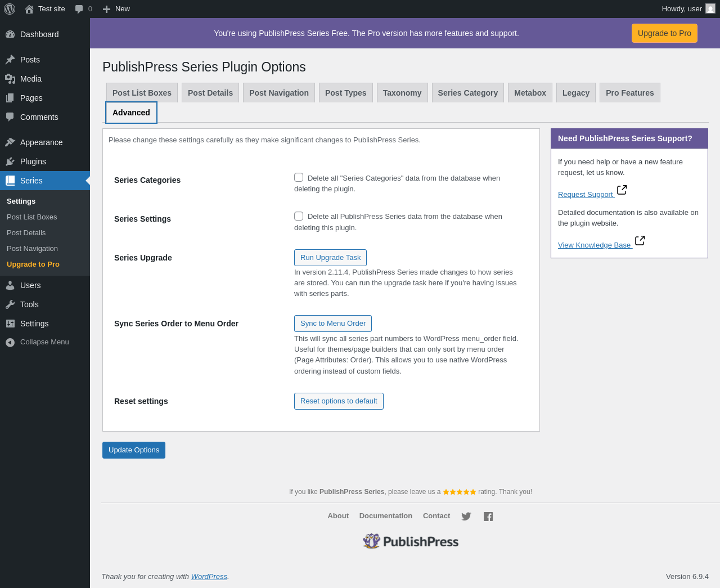Open the Request Support link
The image size is (720, 588).
point(586,195)
